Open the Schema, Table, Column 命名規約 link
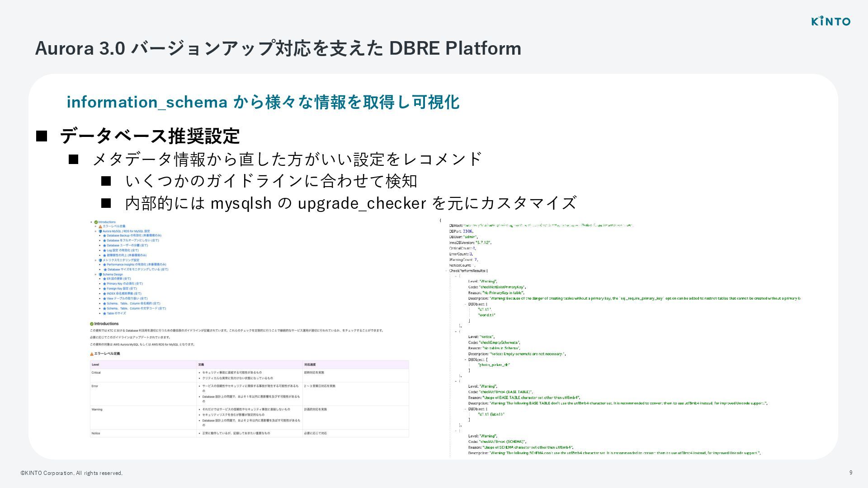This screenshot has height=488, width=868. 133,304
